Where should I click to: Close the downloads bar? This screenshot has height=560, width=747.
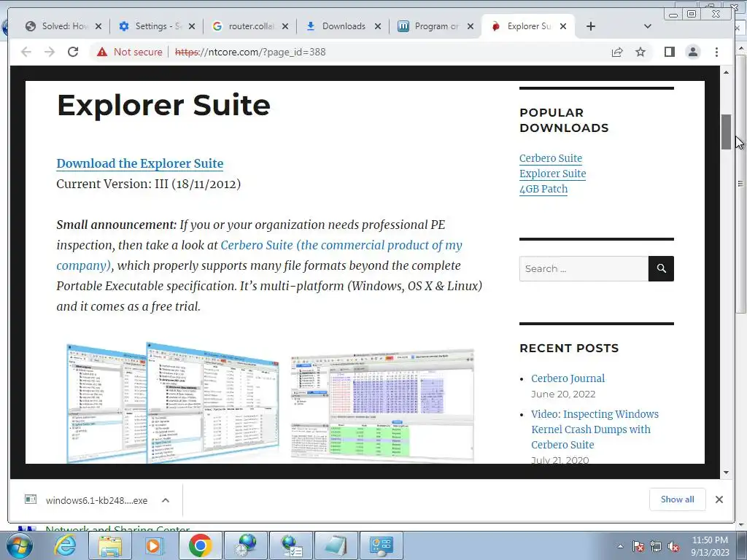click(x=719, y=499)
